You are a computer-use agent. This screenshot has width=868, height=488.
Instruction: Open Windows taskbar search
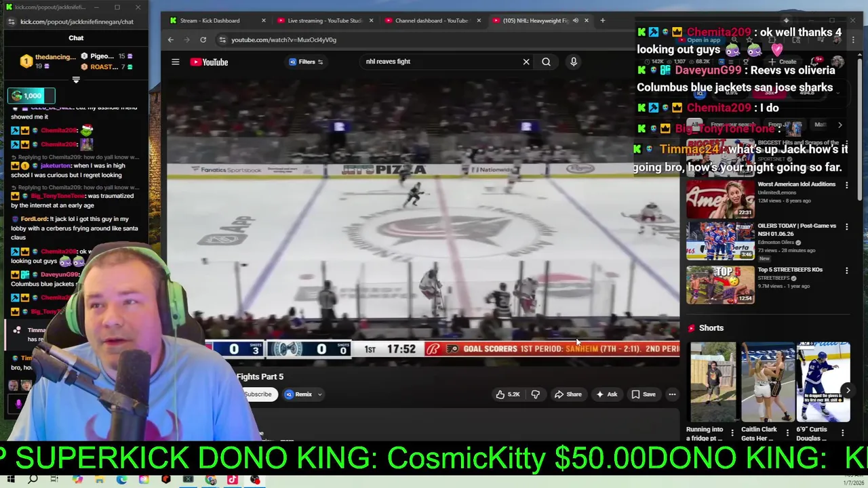33,480
